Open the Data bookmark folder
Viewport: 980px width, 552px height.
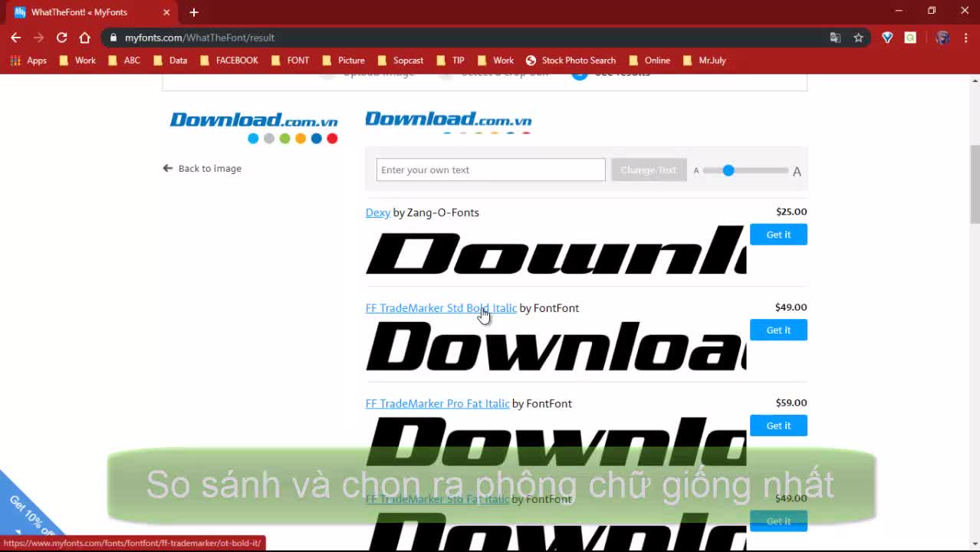(x=170, y=61)
